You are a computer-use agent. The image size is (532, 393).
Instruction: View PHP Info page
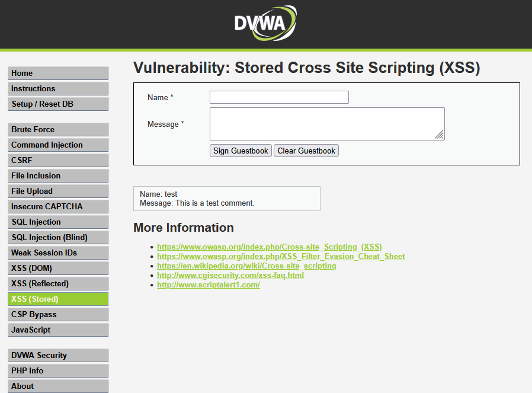pyautogui.click(x=58, y=371)
